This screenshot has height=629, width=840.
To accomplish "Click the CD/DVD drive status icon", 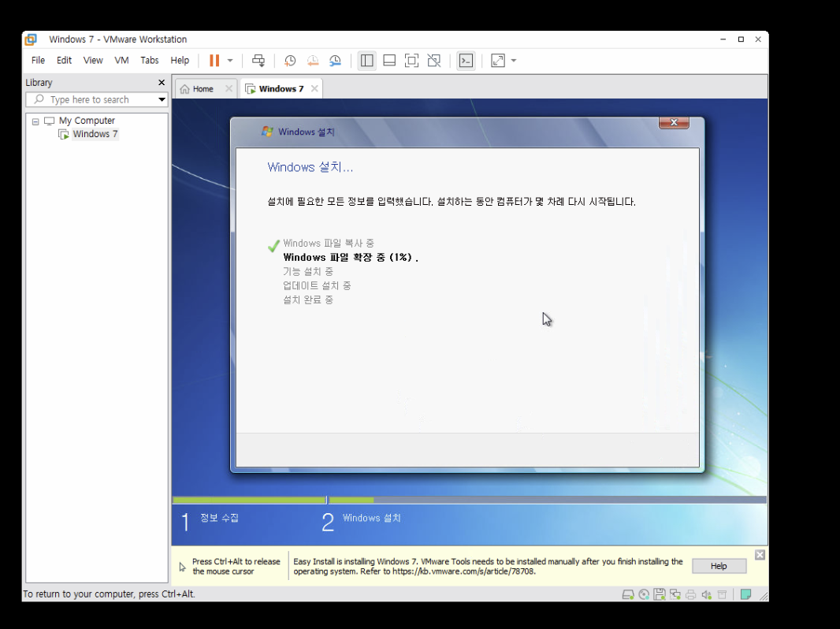I will click(x=644, y=594).
